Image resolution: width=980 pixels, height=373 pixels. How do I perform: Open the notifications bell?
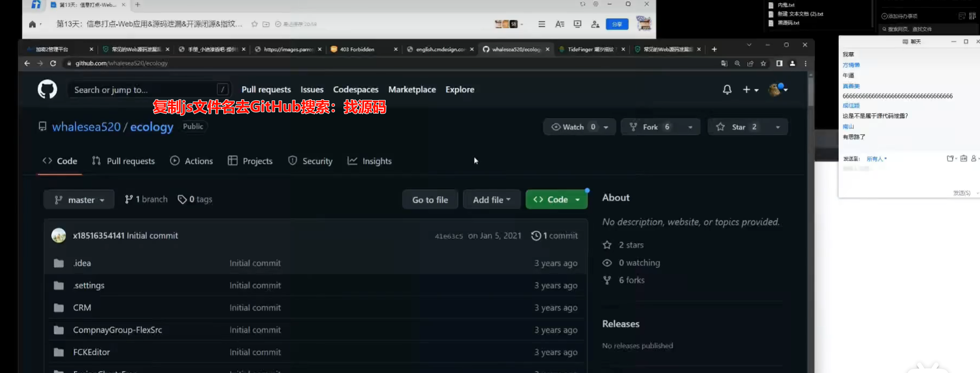(727, 89)
